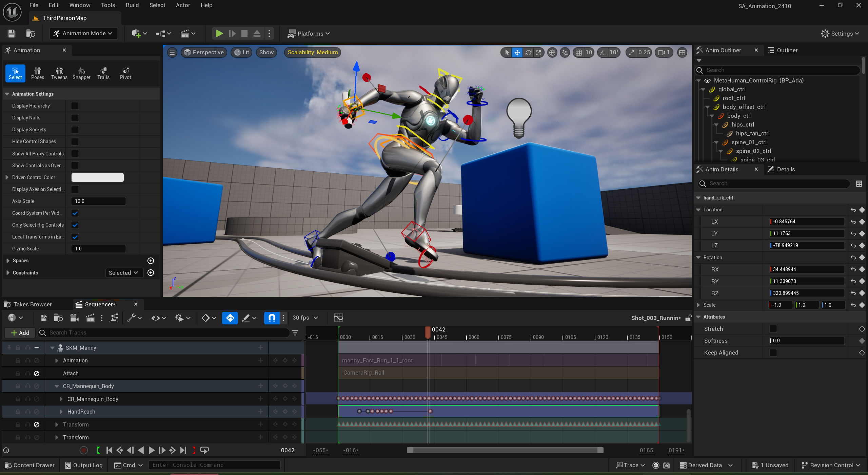Activate the Pivot tool

pos(125,73)
